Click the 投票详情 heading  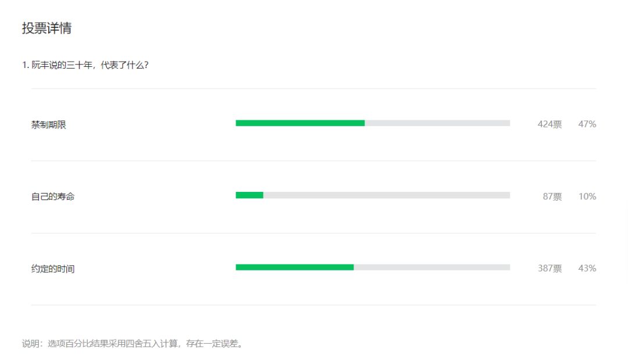coord(47,28)
